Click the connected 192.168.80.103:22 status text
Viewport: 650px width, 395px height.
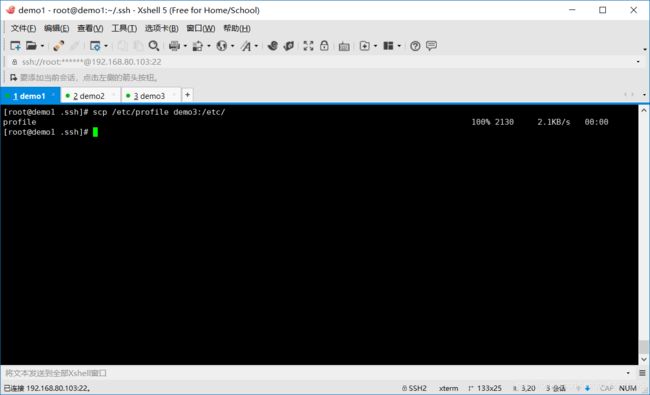47,388
